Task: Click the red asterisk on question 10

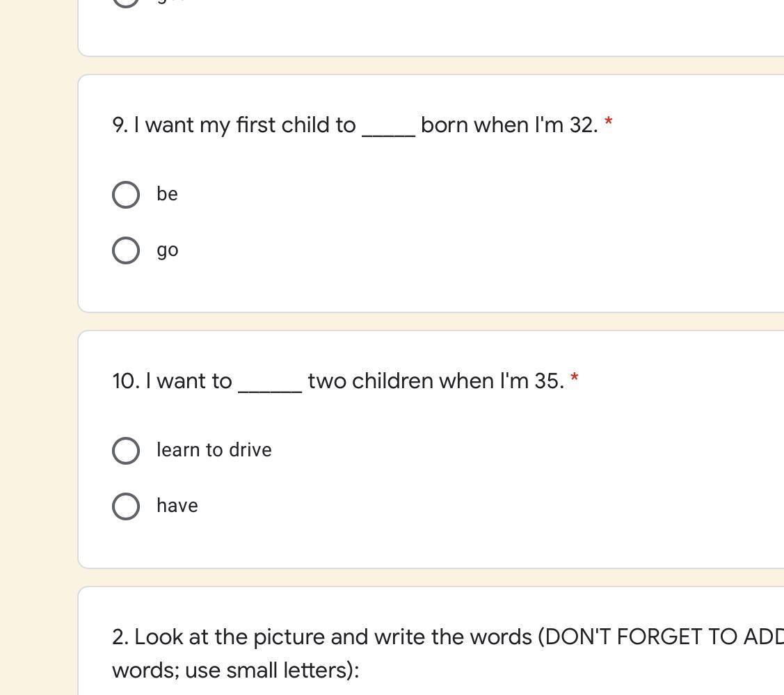Action: tap(575, 379)
